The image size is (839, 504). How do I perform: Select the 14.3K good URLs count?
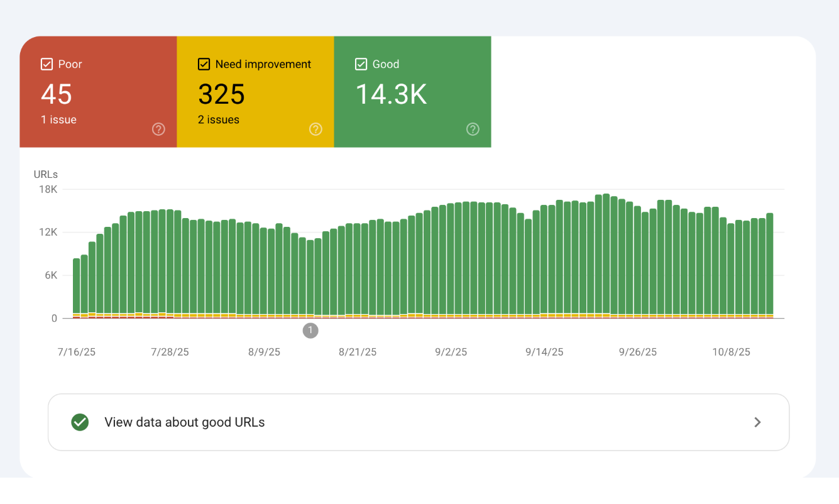pyautogui.click(x=392, y=94)
